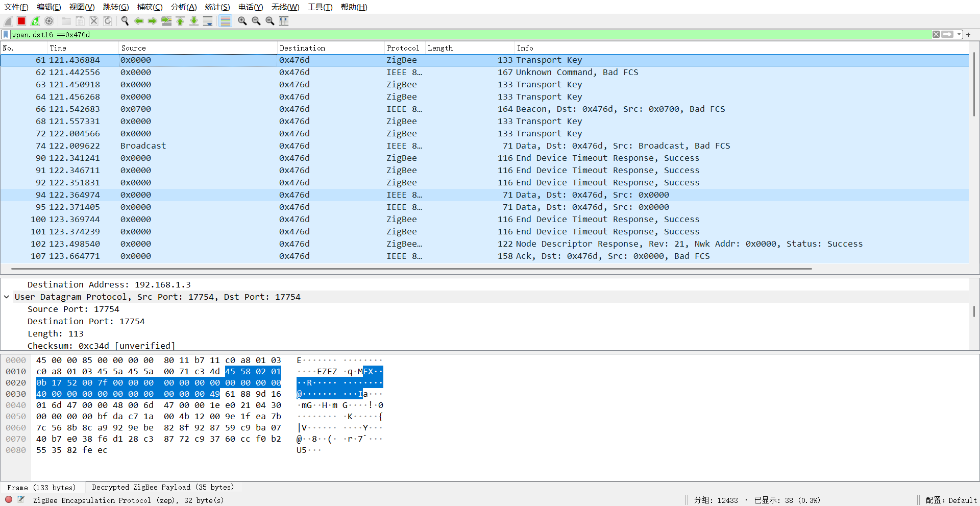Open the 统计(S) menu
This screenshot has width=980, height=506.
217,7
